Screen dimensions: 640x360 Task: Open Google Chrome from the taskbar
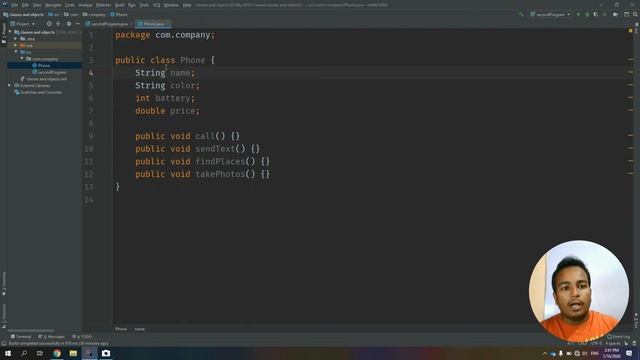tap(57, 353)
